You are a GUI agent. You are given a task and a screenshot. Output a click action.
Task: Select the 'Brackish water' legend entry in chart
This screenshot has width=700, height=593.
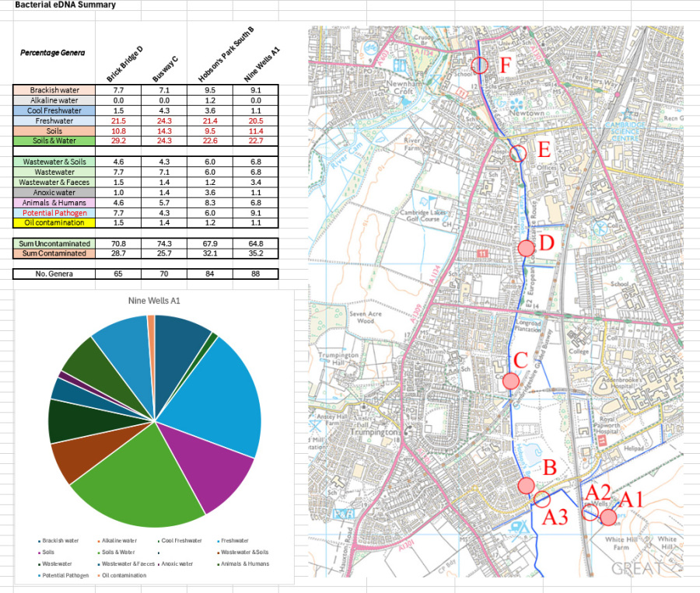[60, 540]
